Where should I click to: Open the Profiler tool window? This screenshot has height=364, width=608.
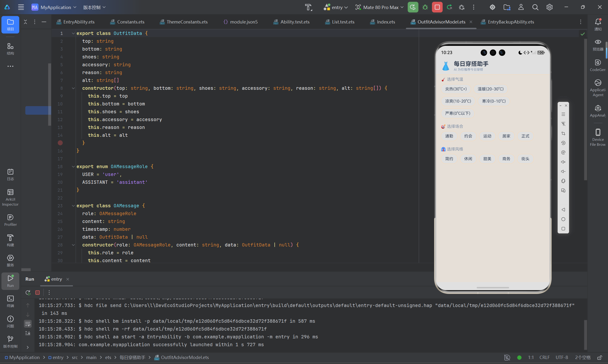(x=10, y=220)
